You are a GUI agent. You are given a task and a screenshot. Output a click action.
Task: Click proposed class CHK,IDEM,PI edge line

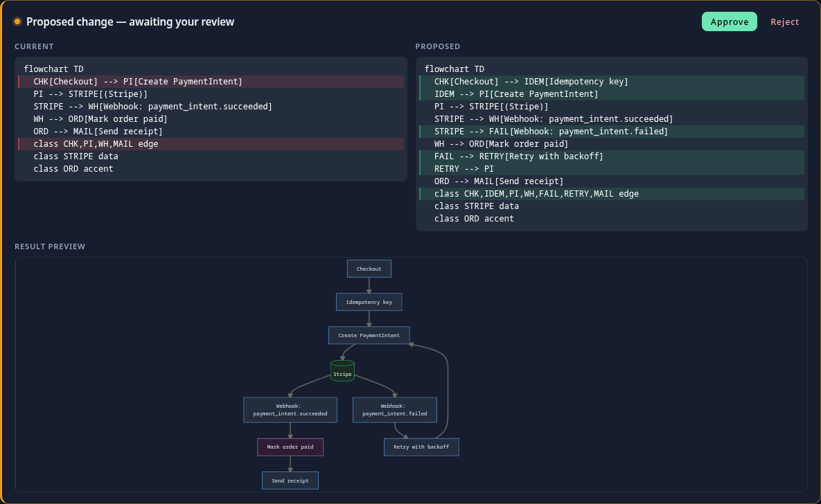(612, 194)
